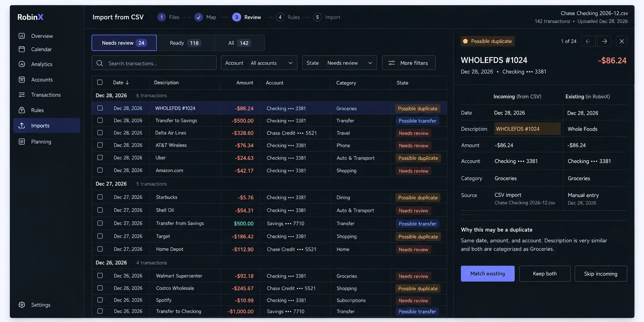
Task: Check the Delta Air Lines row checkbox
Action: 100,133
